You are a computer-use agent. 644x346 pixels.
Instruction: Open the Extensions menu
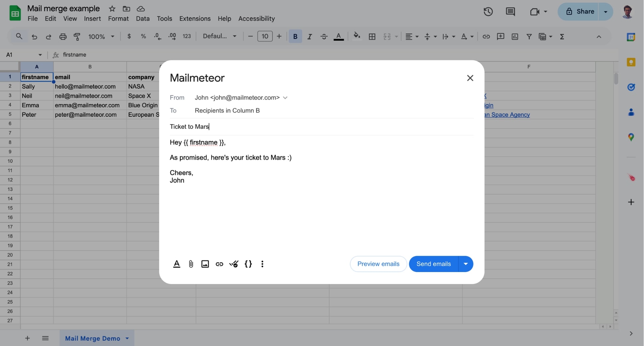tap(195, 19)
